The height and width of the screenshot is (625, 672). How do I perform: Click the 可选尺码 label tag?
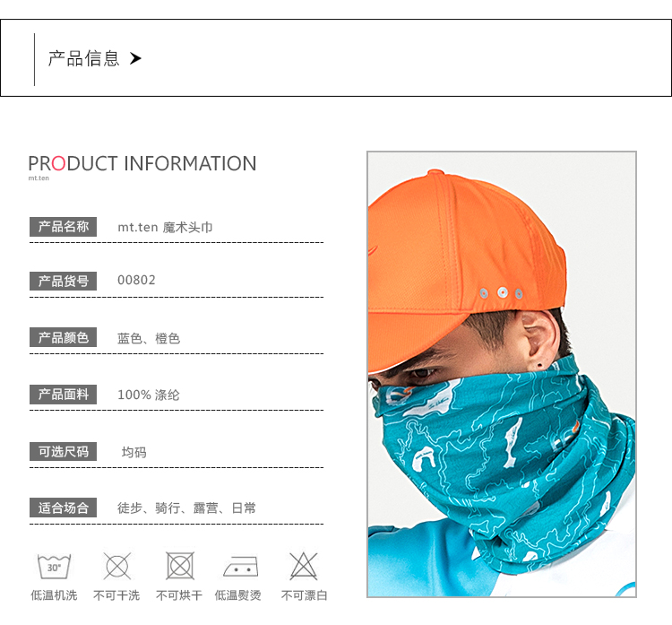tap(63, 451)
